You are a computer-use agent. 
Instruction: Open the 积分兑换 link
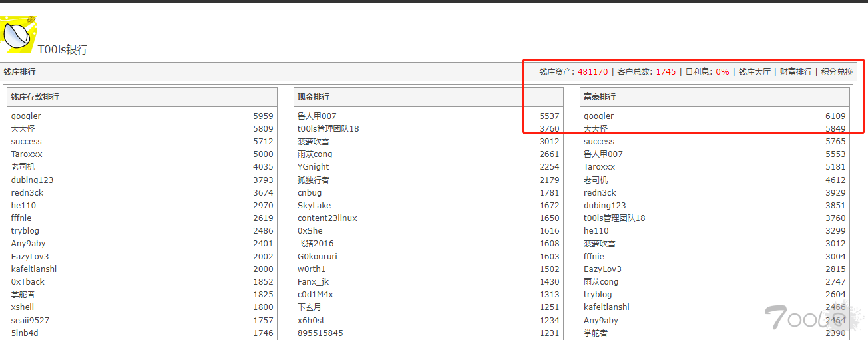pos(837,72)
